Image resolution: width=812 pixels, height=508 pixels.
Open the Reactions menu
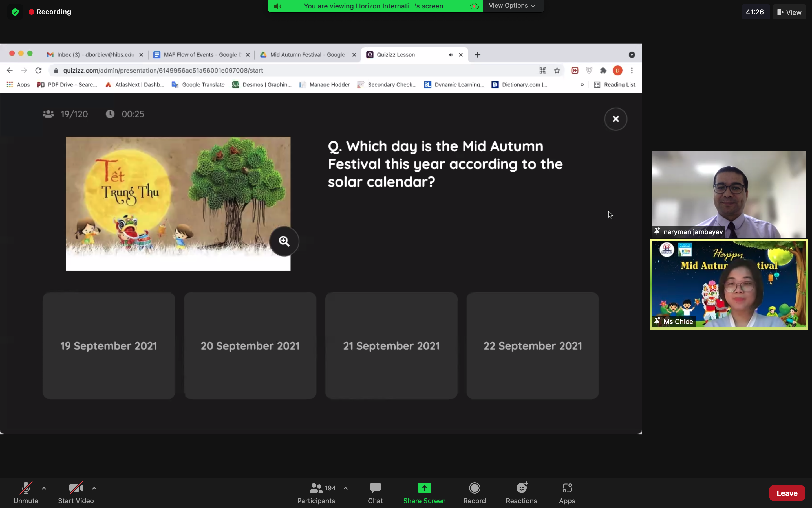[521, 492]
